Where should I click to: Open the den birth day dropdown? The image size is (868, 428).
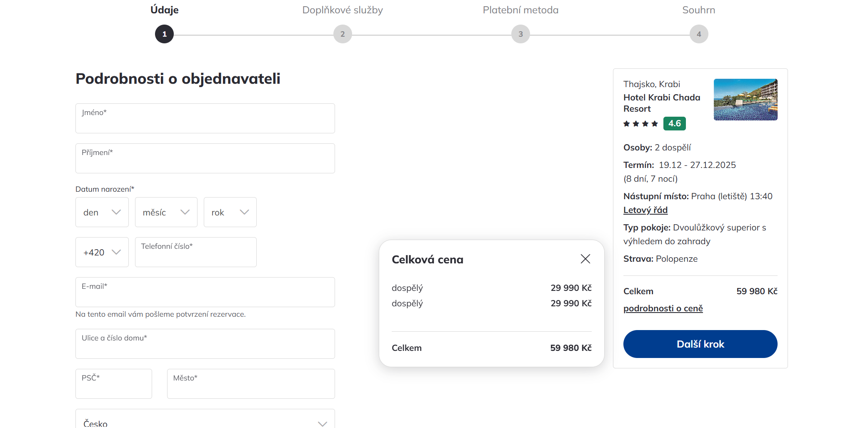point(102,212)
